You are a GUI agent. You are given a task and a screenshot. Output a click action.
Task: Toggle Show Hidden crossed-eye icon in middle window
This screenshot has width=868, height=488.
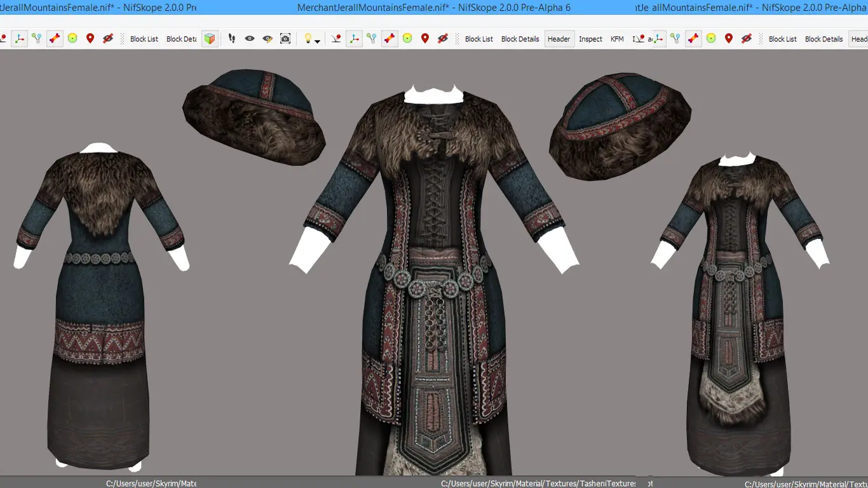443,39
